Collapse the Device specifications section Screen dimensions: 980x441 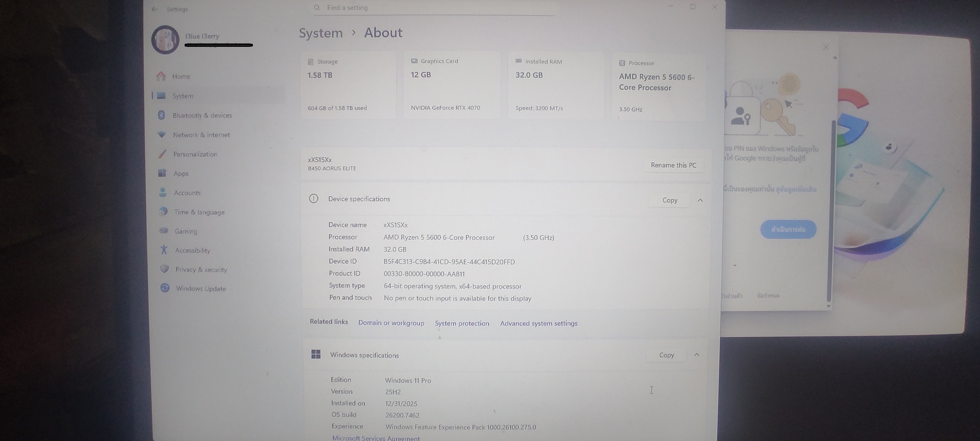(x=700, y=200)
